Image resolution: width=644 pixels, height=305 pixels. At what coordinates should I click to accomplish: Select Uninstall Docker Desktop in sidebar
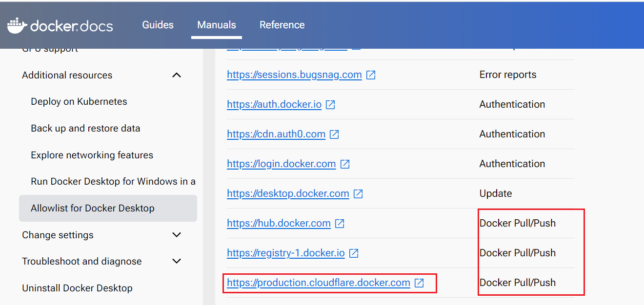click(x=77, y=288)
